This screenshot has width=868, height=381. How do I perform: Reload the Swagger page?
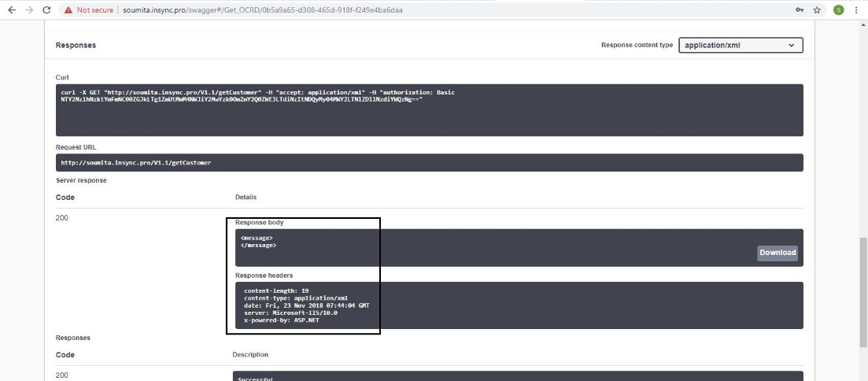coord(47,10)
